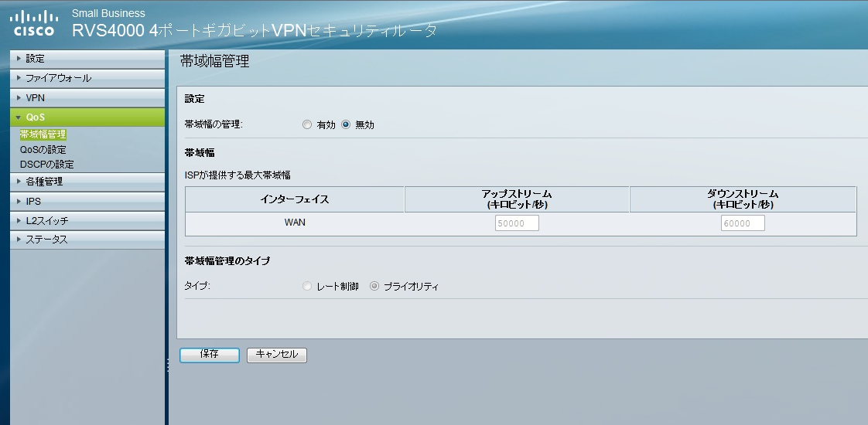Click the 帯域幅管理のタイプ heading
868x425 pixels.
[227, 261]
